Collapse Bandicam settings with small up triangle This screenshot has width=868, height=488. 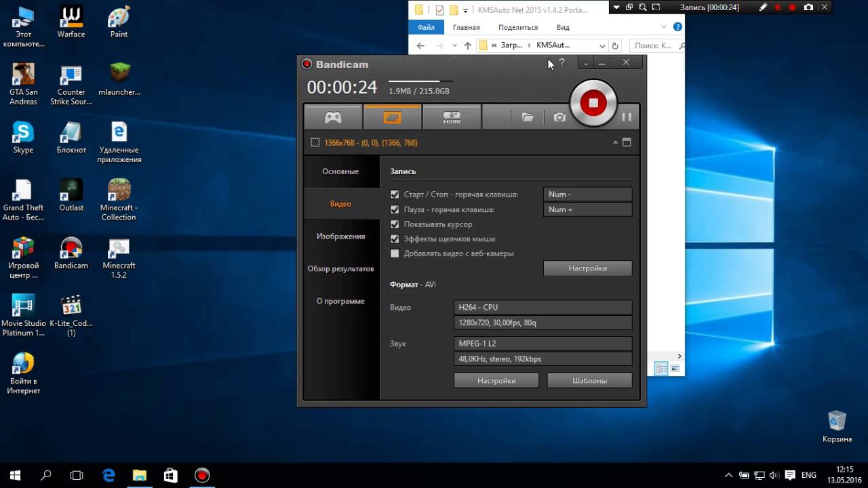(616, 143)
